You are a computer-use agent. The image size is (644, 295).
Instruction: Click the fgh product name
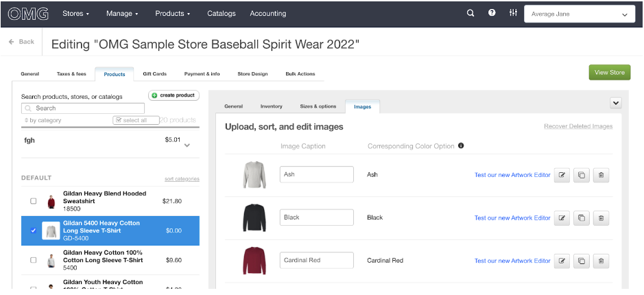pos(30,140)
